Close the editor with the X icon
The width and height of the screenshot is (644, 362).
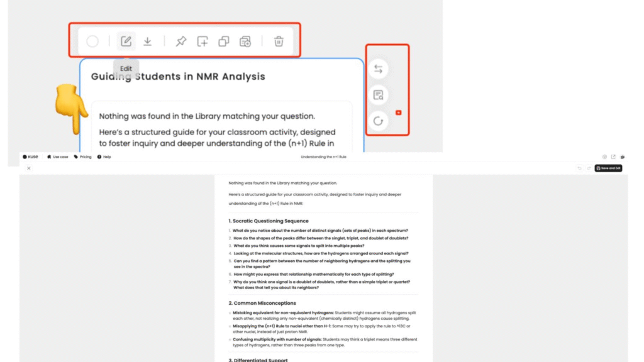(29, 168)
